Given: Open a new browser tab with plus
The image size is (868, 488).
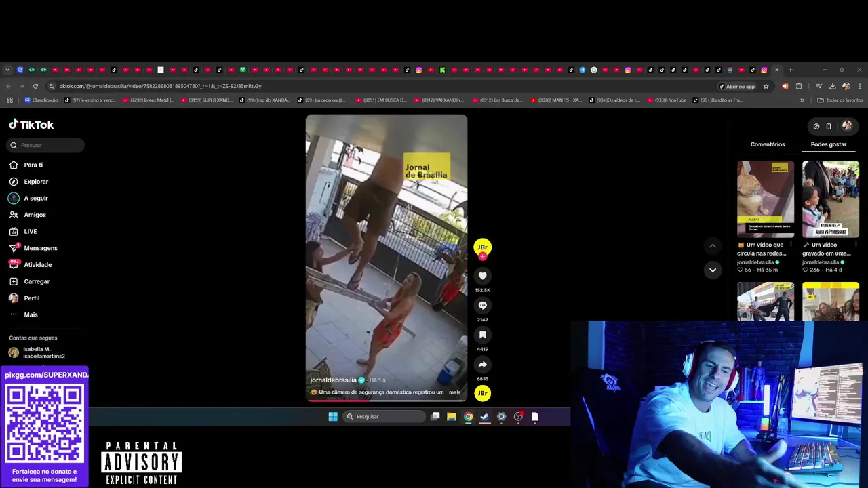Looking at the screenshot, I should tap(790, 70).
